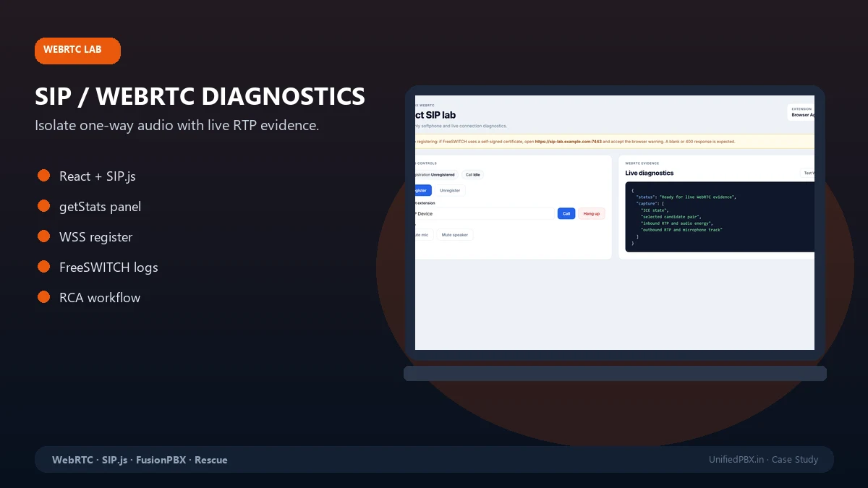Click the Unregister button

(x=450, y=190)
